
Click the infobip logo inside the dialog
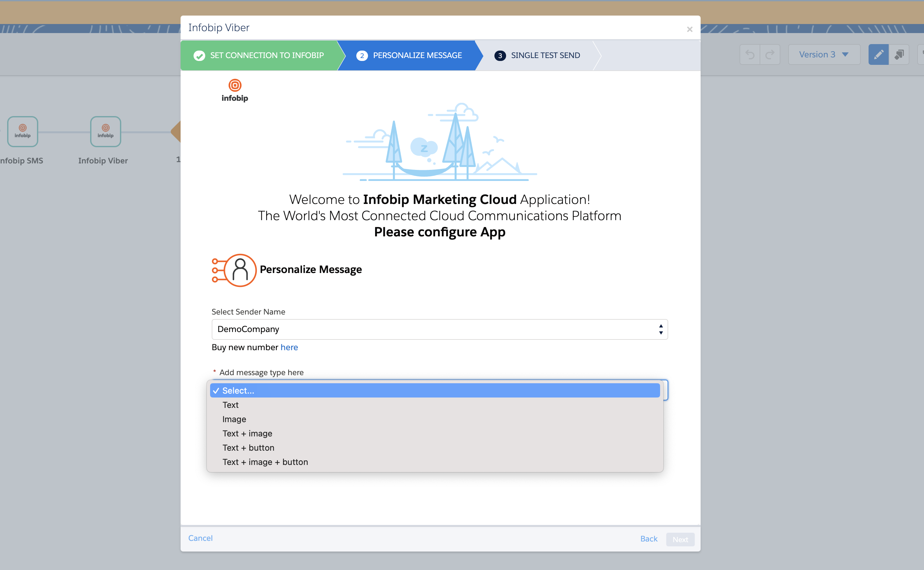click(x=234, y=90)
